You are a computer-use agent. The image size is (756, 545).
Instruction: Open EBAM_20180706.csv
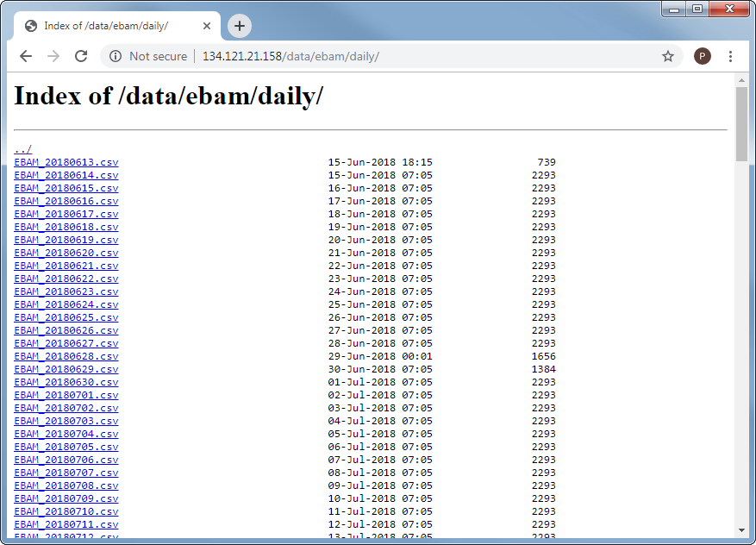point(66,460)
